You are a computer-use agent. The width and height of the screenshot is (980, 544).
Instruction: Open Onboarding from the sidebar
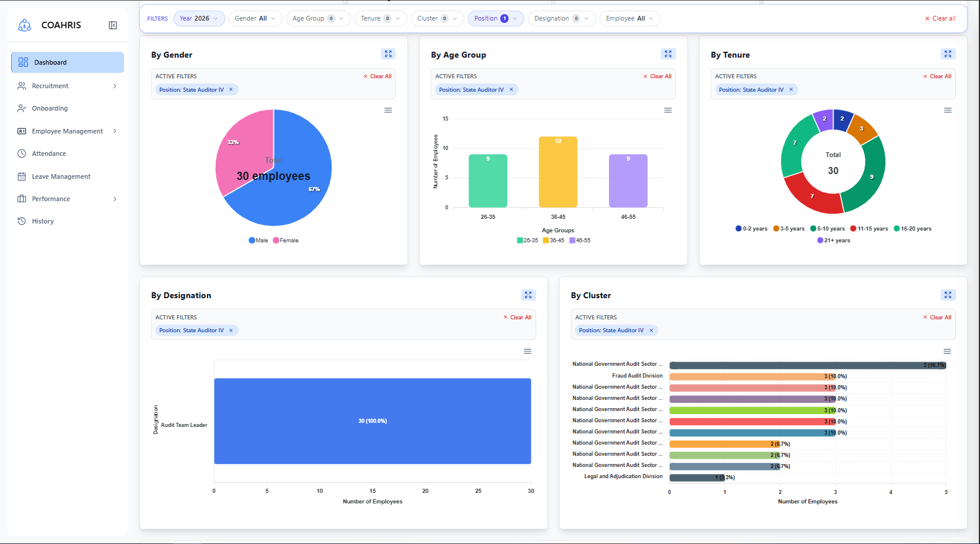(68, 108)
